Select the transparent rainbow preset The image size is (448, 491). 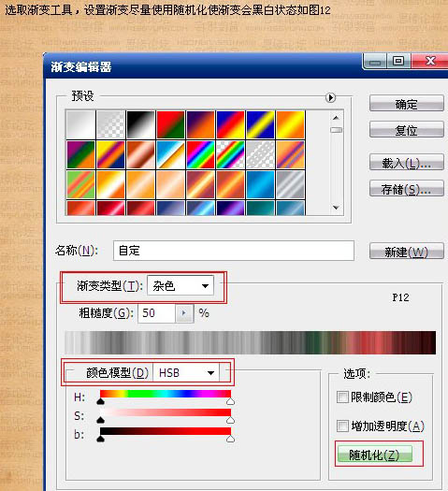point(231,154)
